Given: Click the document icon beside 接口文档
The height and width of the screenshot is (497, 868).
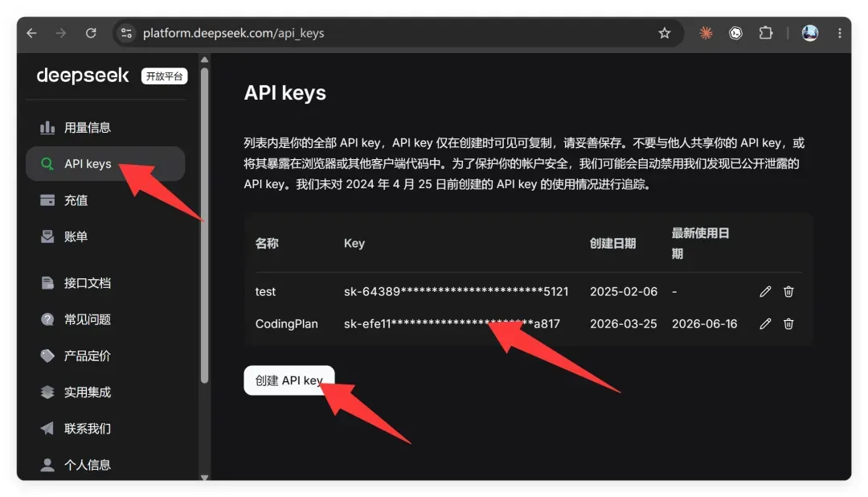Looking at the screenshot, I should pyautogui.click(x=47, y=283).
